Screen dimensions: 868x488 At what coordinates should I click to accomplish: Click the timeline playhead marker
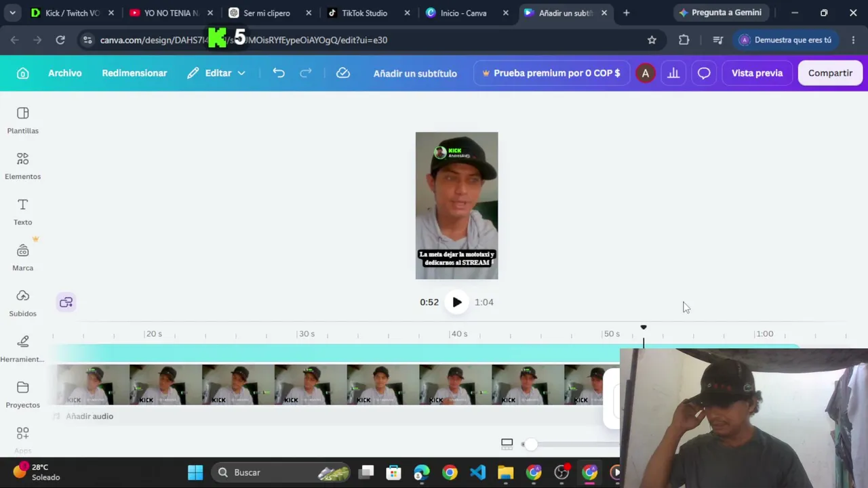[644, 328]
